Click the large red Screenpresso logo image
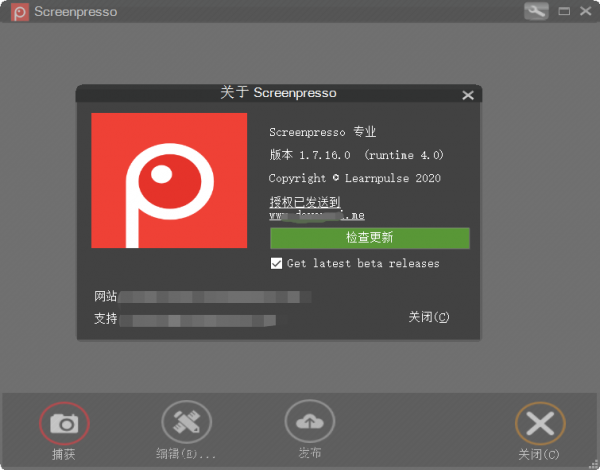 169,180
